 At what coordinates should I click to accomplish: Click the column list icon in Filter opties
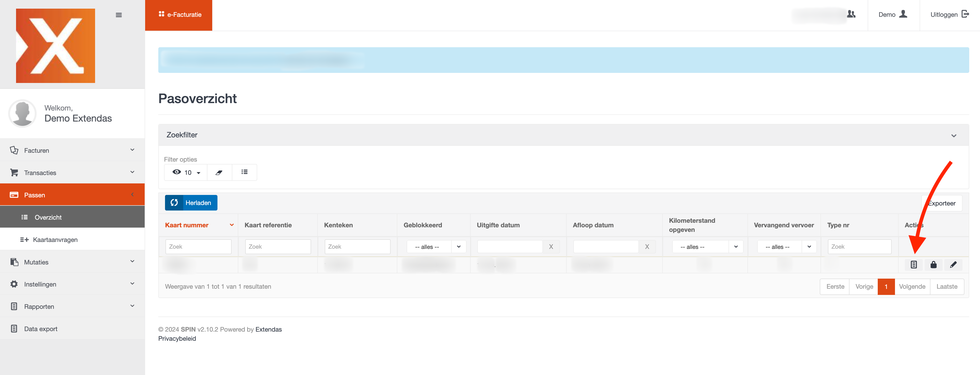point(244,172)
